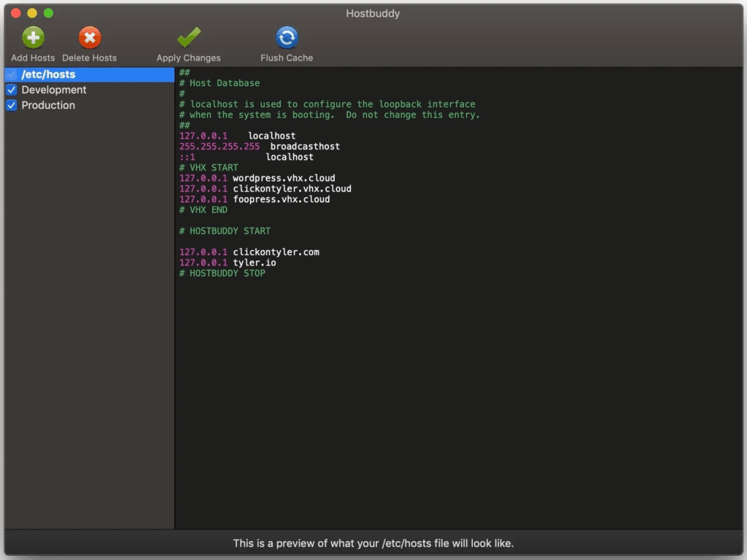The image size is (747, 560).
Task: Toggle the /etc/hosts checkbox
Action: pos(12,74)
